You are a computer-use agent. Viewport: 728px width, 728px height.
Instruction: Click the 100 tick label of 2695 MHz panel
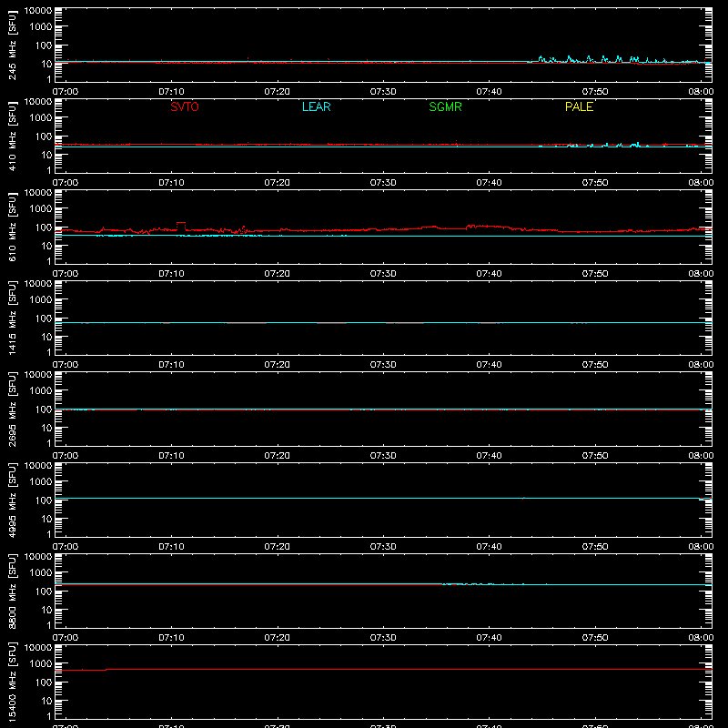(44, 409)
